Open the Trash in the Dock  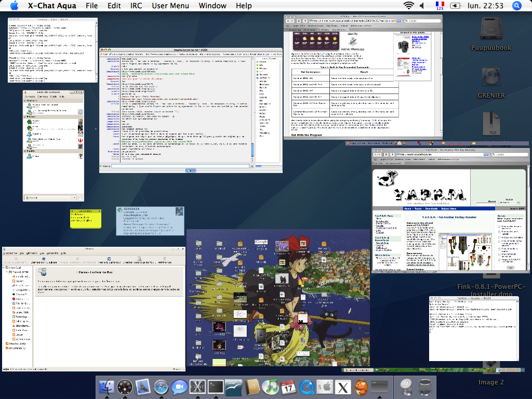(425, 387)
